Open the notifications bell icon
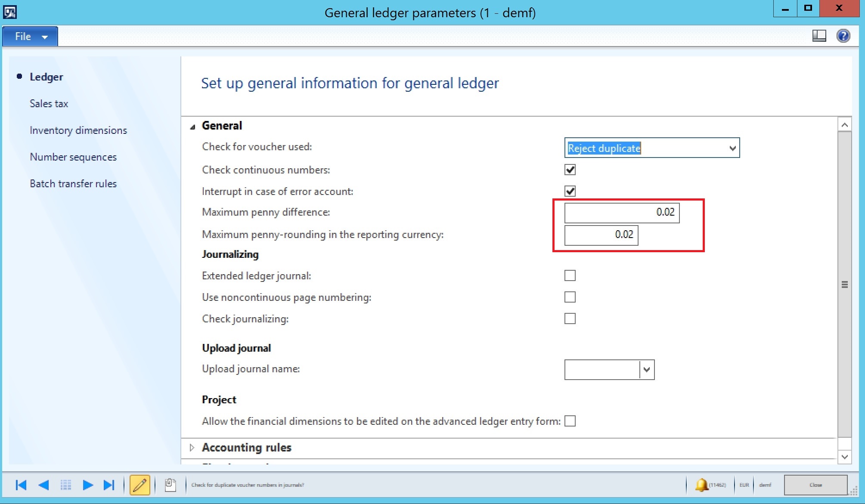Screen dimensions: 865x504 701,485
